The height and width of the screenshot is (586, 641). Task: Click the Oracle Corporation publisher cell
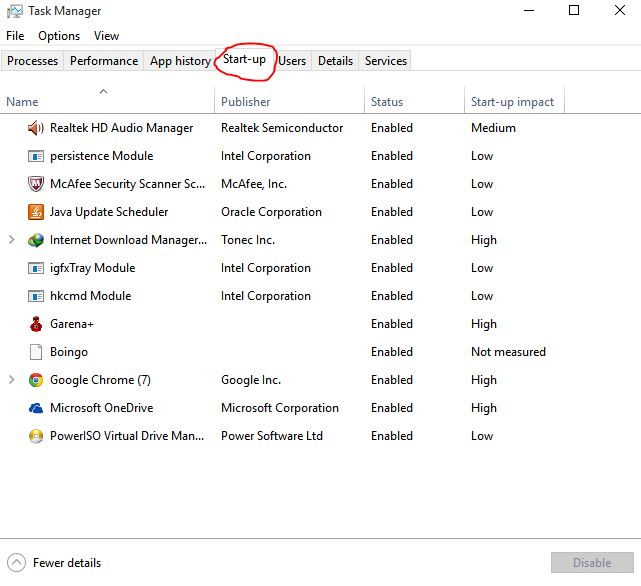click(271, 212)
